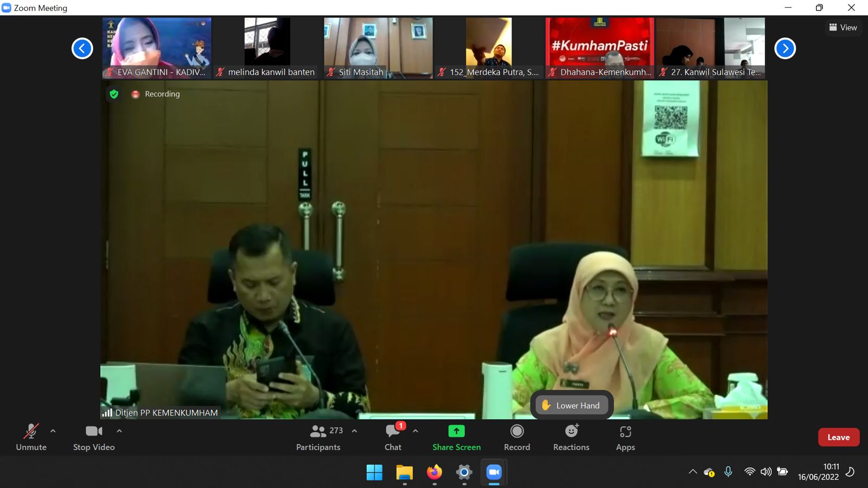Open Firefox from the taskbar
The image size is (868, 488).
[434, 472]
